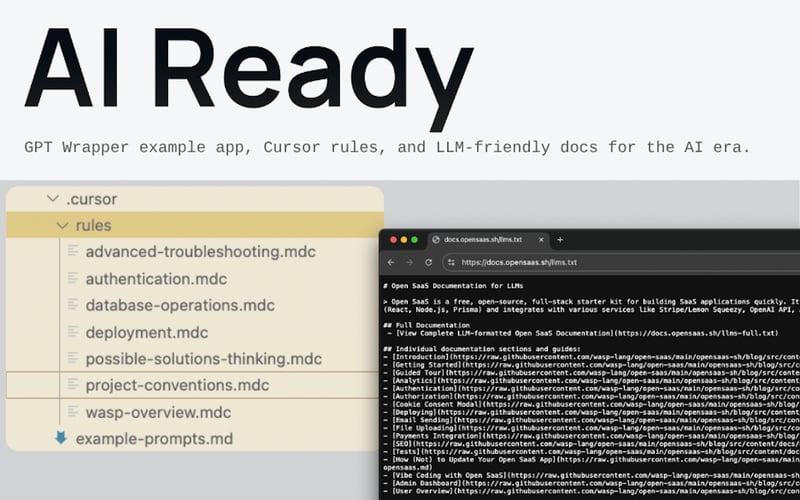Click the file icon beside possible-solutions-thinking.mdc
Image resolution: width=800 pixels, height=500 pixels.
(x=73, y=358)
